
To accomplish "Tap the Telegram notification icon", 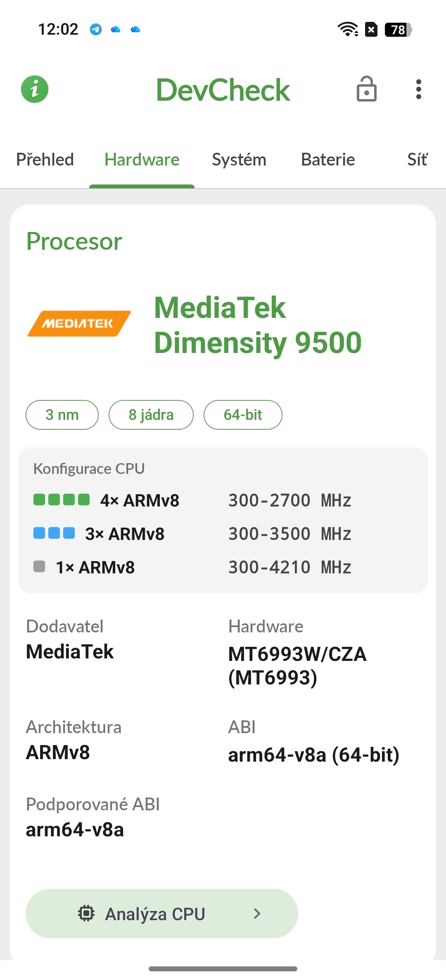I will [96, 29].
